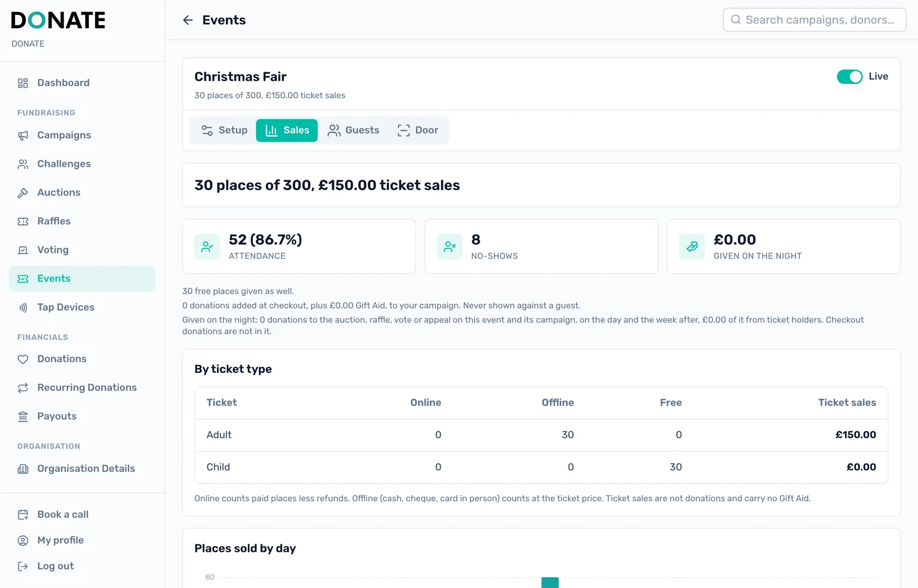Click the Organisation Details building icon
918x588 pixels.
tap(23, 469)
